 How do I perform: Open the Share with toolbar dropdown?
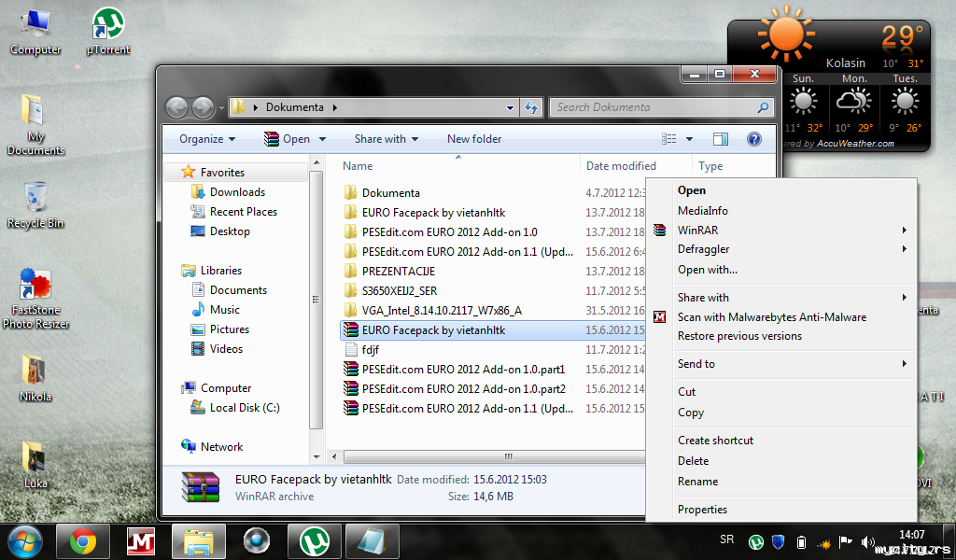[387, 139]
